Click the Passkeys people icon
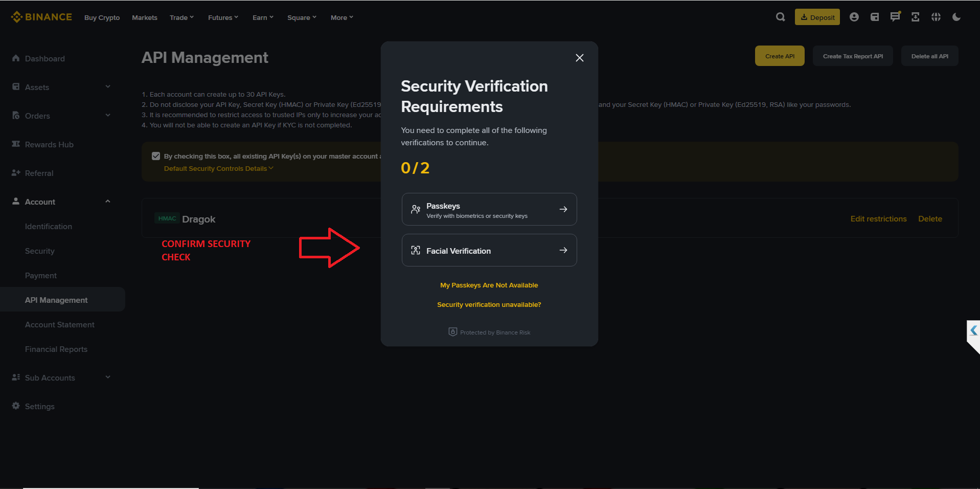 416,209
